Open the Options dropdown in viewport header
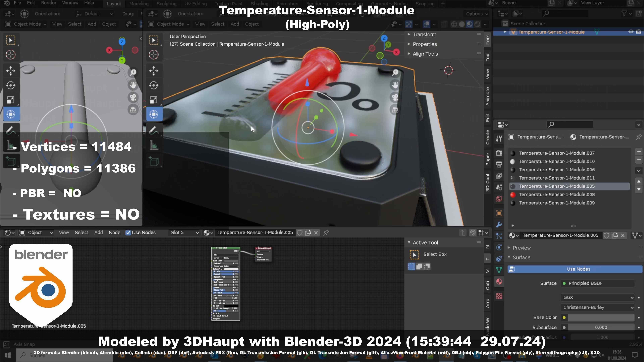This screenshot has width=644, height=362. tap(477, 14)
